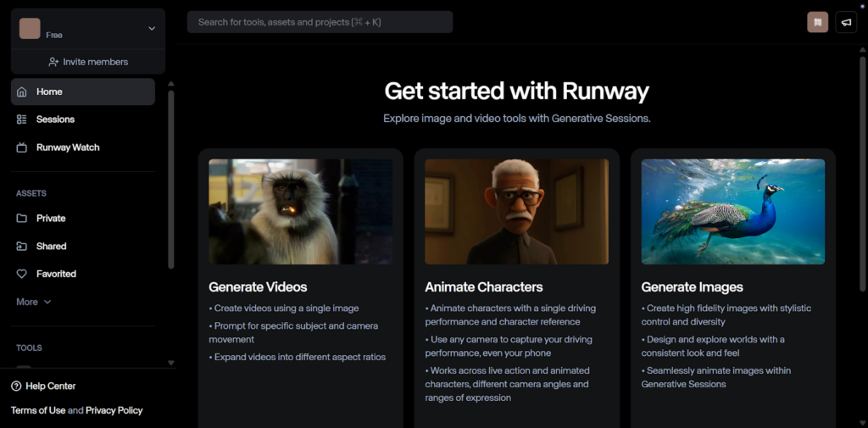Click the Help Center question mark icon
This screenshot has width=868, height=428.
[16, 386]
